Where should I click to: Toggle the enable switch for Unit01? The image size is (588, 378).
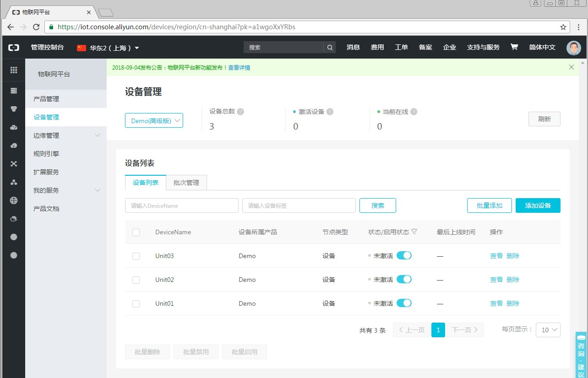pyautogui.click(x=404, y=303)
